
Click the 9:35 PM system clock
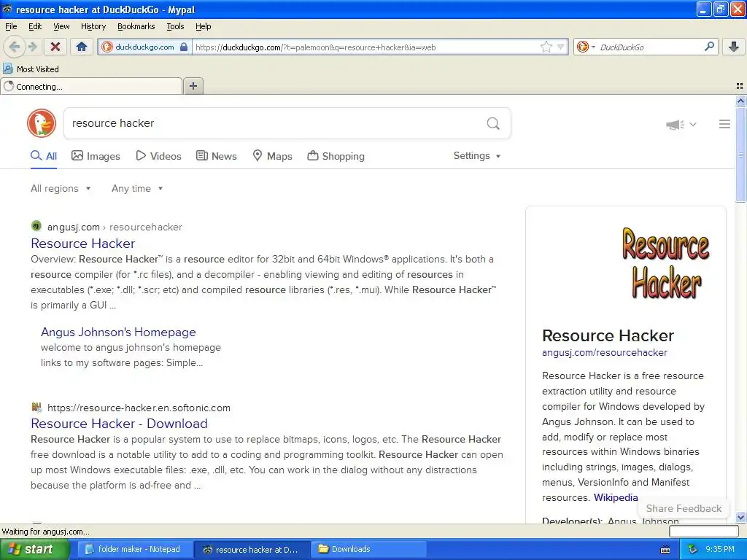click(720, 550)
